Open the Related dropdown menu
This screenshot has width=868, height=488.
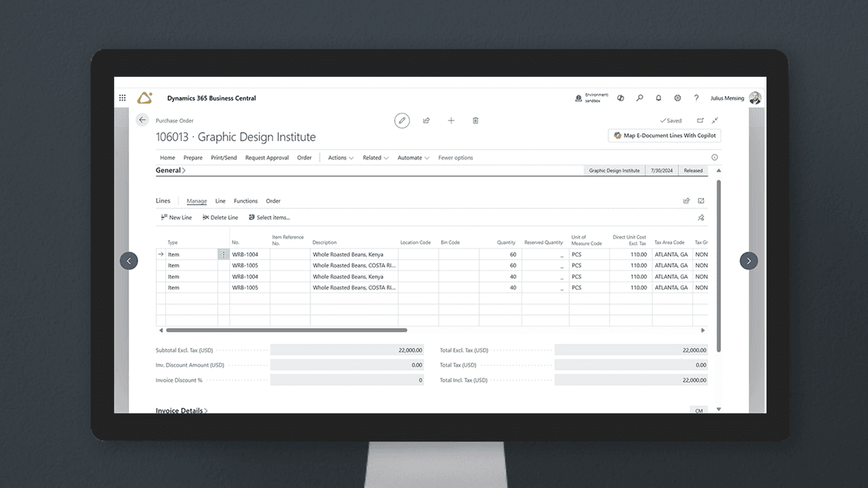376,158
